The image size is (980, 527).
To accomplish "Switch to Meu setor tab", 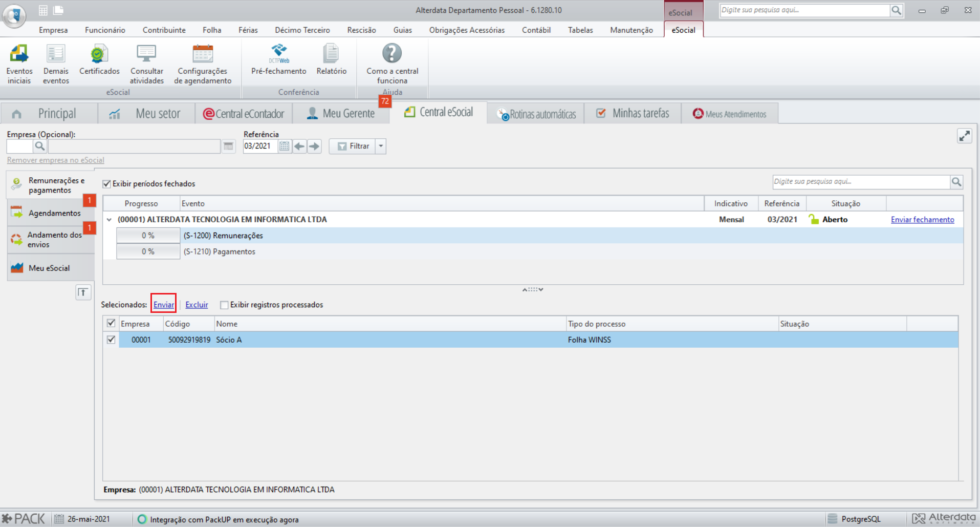I will pos(147,113).
